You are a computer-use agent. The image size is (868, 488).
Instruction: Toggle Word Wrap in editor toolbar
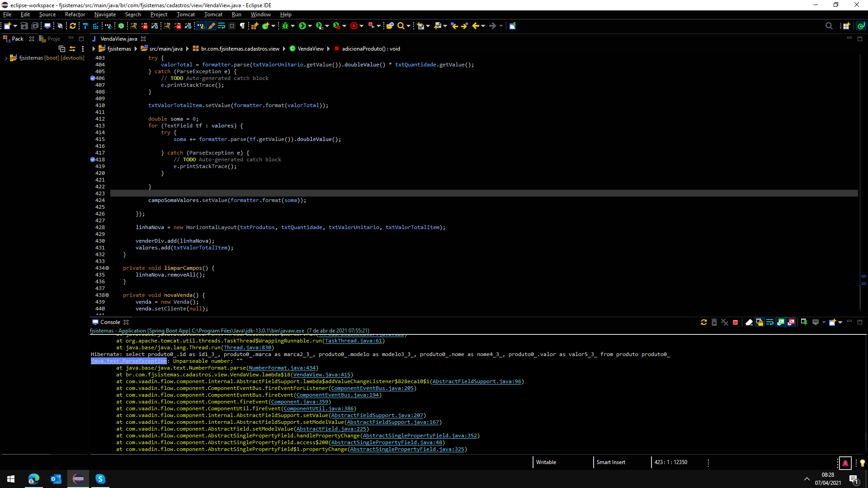tap(222, 26)
